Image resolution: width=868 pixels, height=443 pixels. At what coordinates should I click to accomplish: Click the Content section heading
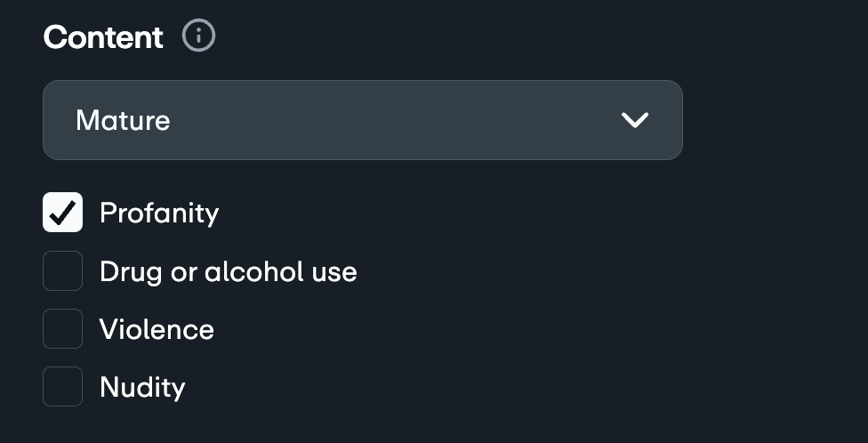tap(103, 37)
